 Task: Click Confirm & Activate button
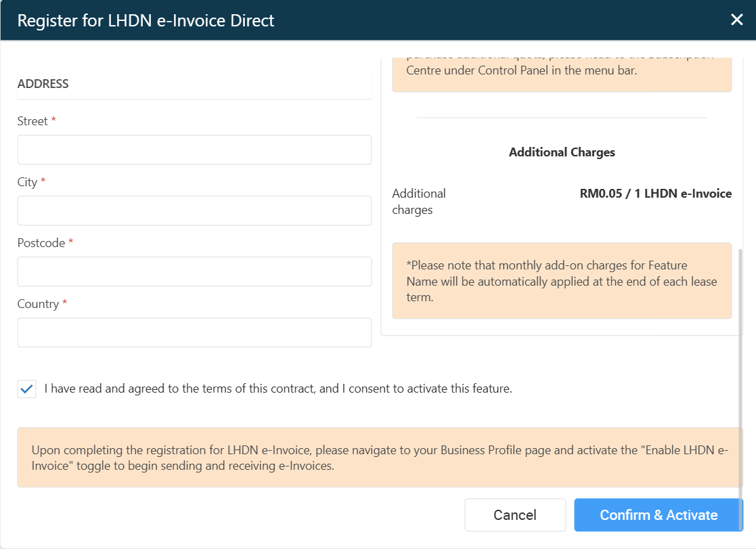[x=658, y=514]
